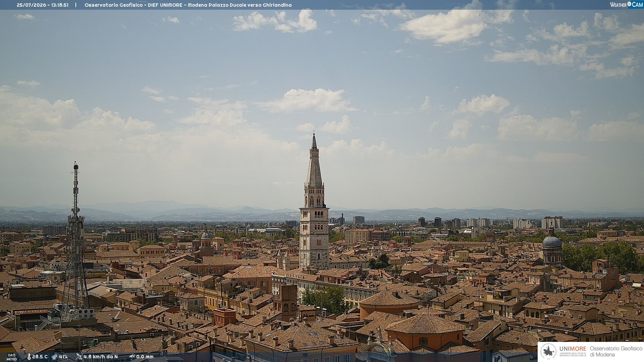Click the thermometer temperature icon
The width and height of the screenshot is (644, 362).
(x=29, y=357)
